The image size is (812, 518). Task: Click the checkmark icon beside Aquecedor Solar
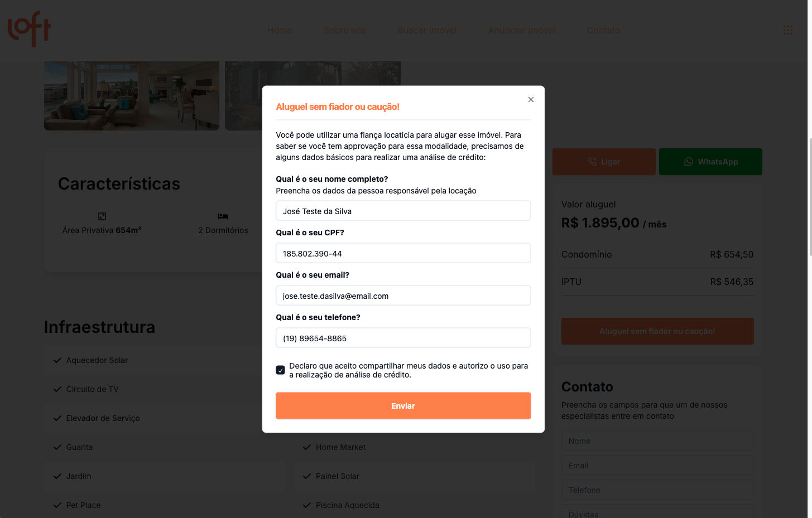click(57, 360)
